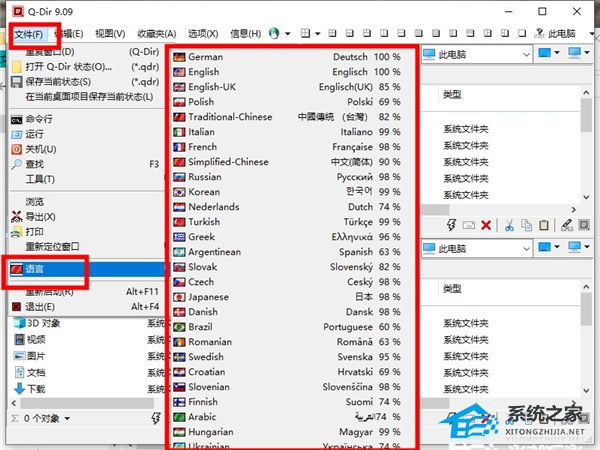Viewport: 600px width, 450px height.
Task: Choose 打开 Q-Dir 状态(O)... from the menu
Action: pyautogui.click(x=86, y=67)
